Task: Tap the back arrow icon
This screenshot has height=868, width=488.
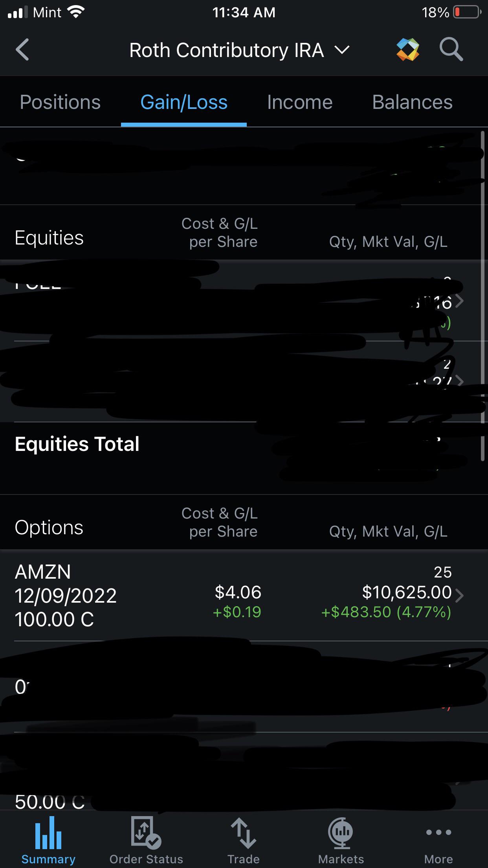Action: pyautogui.click(x=22, y=50)
